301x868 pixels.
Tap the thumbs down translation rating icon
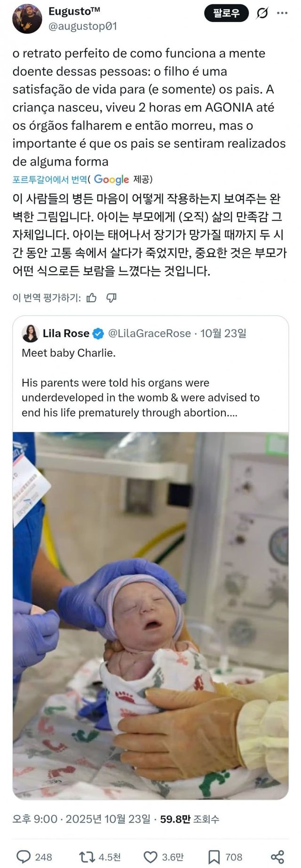(111, 298)
